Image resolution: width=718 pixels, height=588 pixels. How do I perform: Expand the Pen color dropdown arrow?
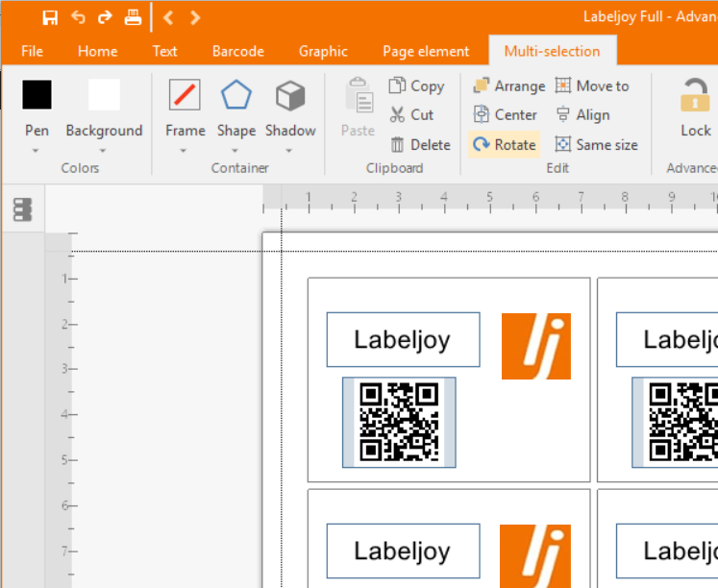[36, 151]
